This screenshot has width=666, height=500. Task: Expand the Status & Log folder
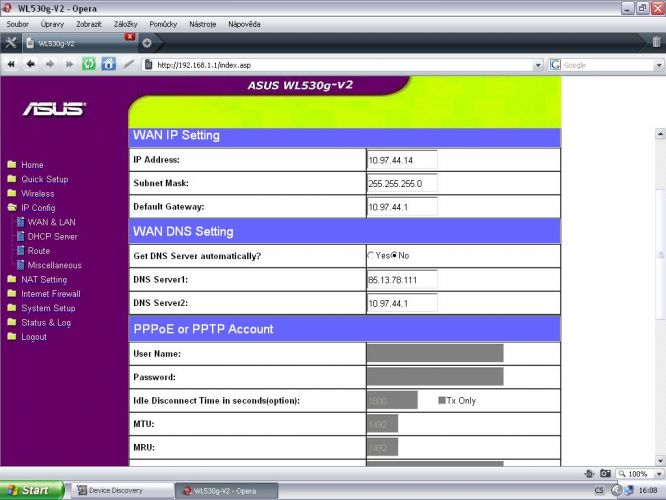click(12, 322)
